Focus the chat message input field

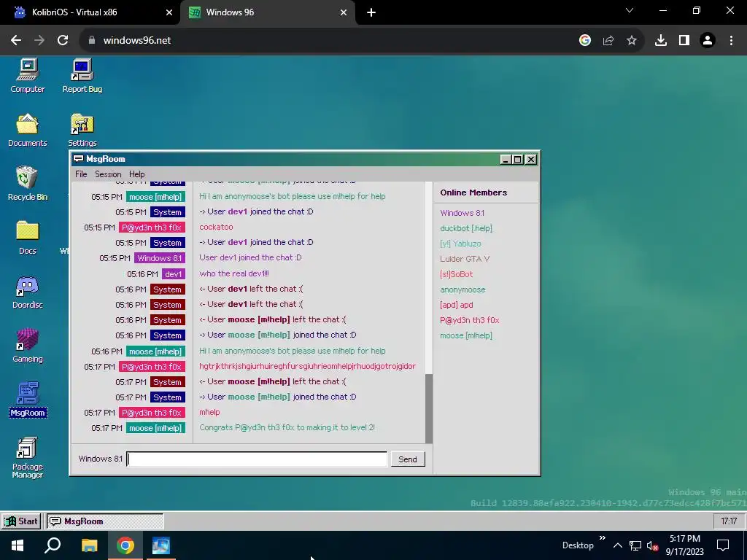click(257, 459)
